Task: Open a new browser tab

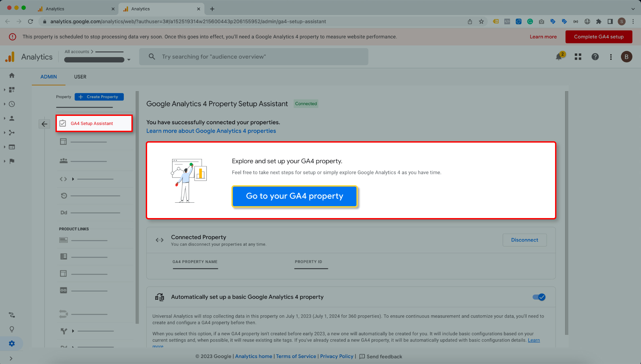Action: coord(212,9)
